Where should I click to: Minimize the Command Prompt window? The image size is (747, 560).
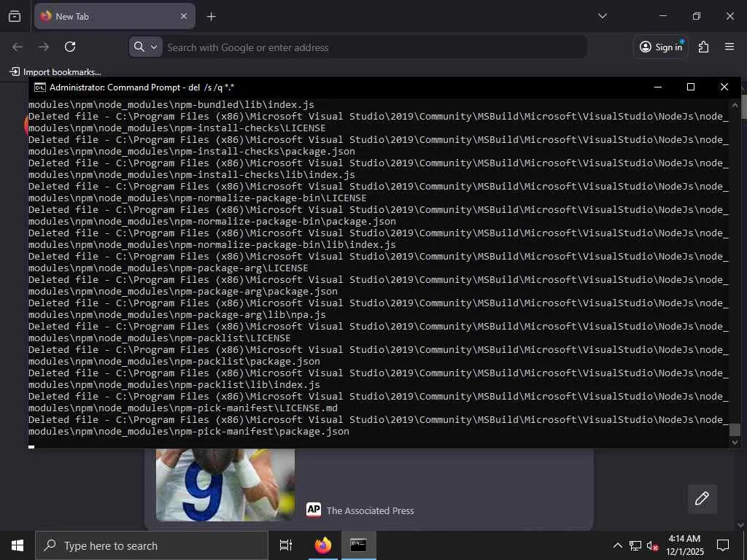click(658, 87)
